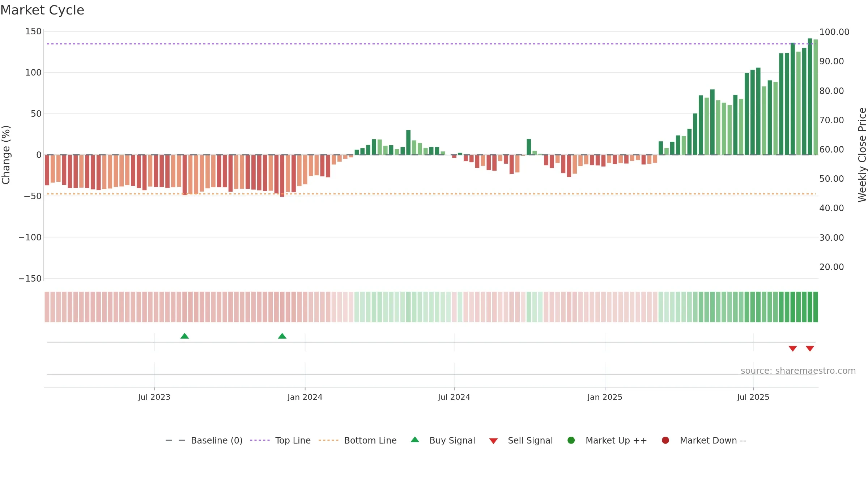Click the red Sell Signal triangle icon in legend
868x488 pixels.
(x=493, y=441)
